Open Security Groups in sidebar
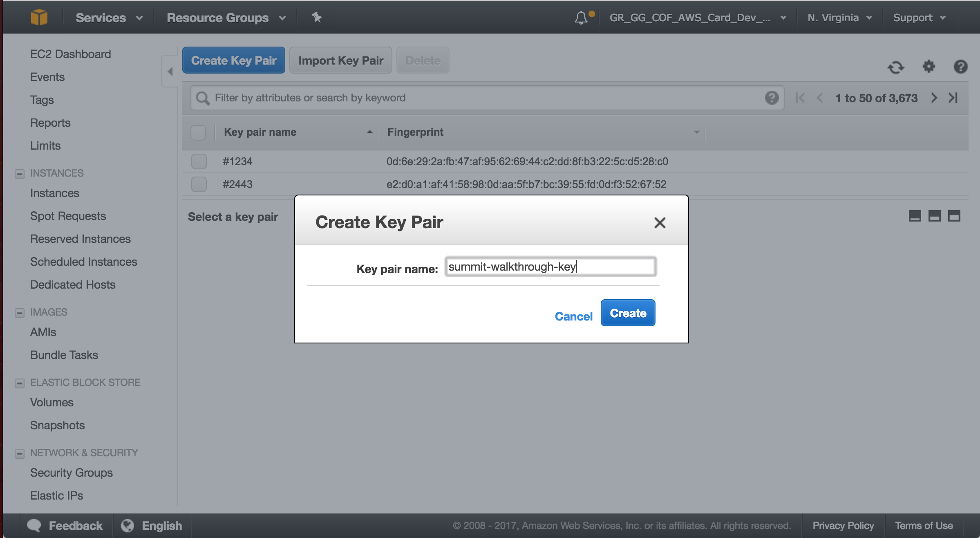Viewport: 980px width, 538px height. tap(72, 473)
